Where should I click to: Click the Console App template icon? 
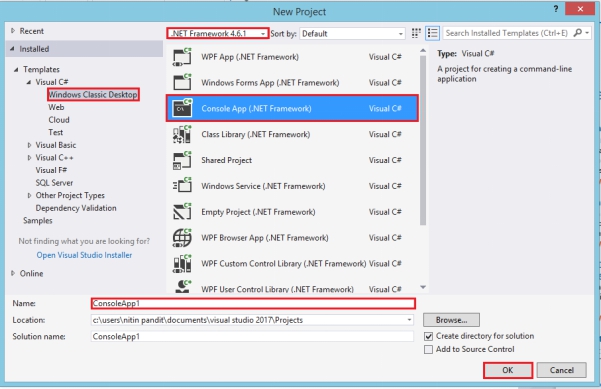182,108
